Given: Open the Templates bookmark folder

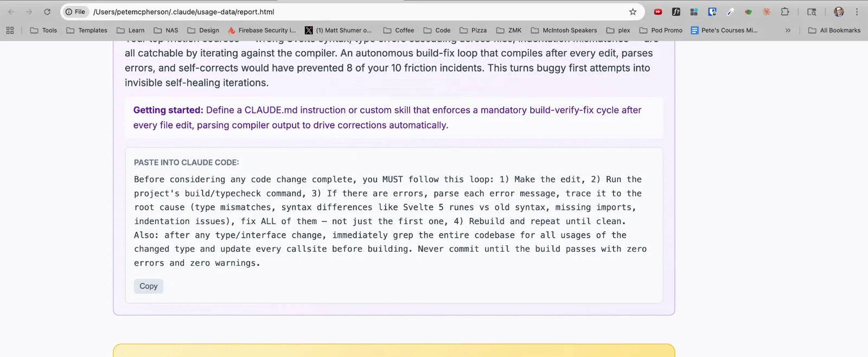Looking at the screenshot, I should point(87,30).
